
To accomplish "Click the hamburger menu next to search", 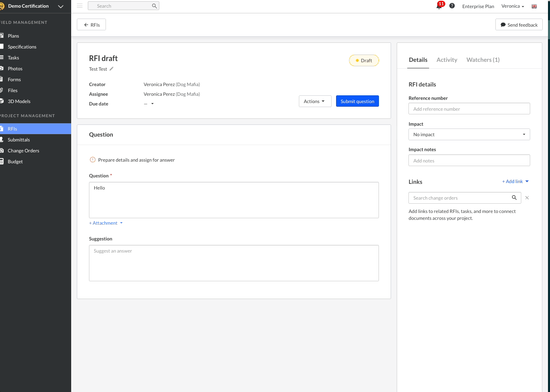I will [80, 6].
